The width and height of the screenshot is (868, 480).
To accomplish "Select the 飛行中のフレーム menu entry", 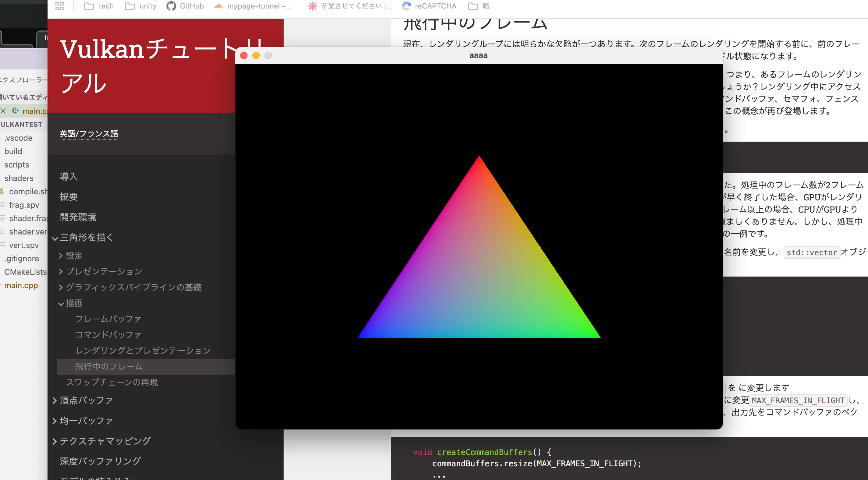I will click(x=146, y=366).
